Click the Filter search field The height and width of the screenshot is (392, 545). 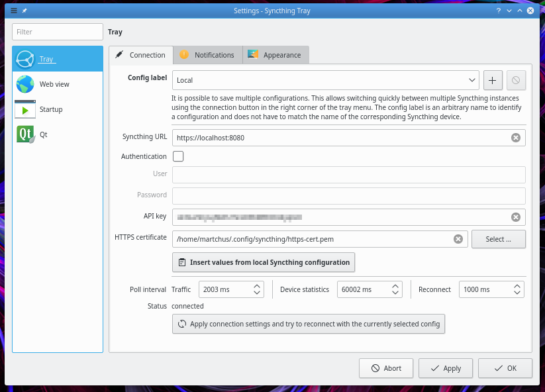point(58,32)
